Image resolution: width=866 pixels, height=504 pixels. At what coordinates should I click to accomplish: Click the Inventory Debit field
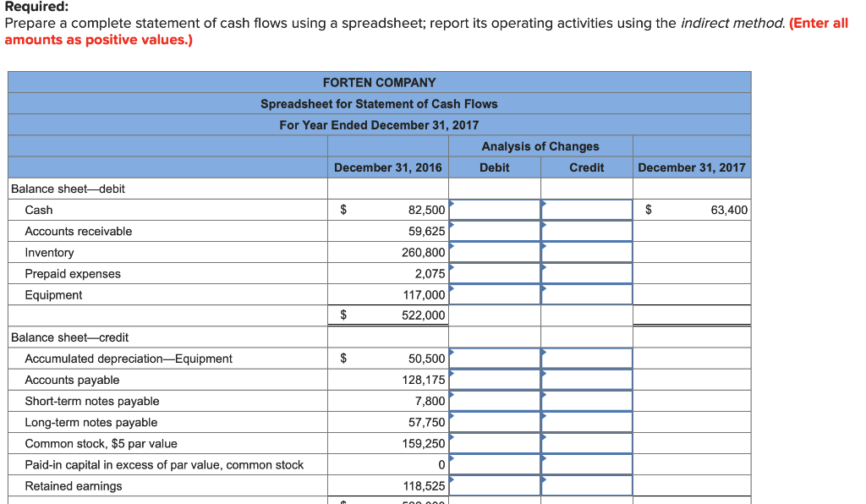pos(495,252)
